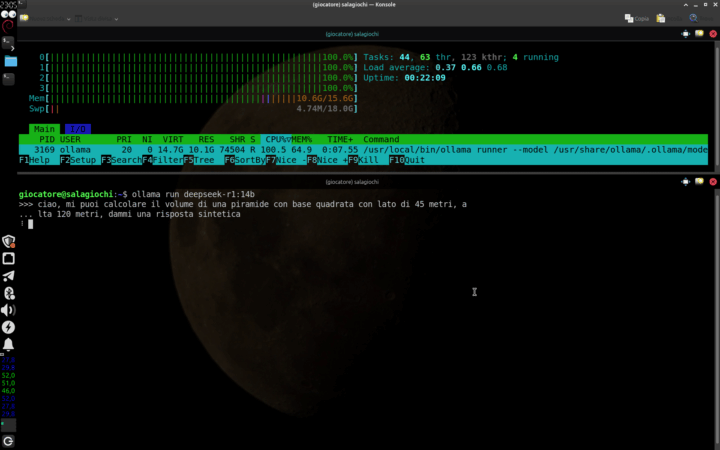720x450 pixels.
Task: Open the Telegram tray icon
Action: coord(9,275)
